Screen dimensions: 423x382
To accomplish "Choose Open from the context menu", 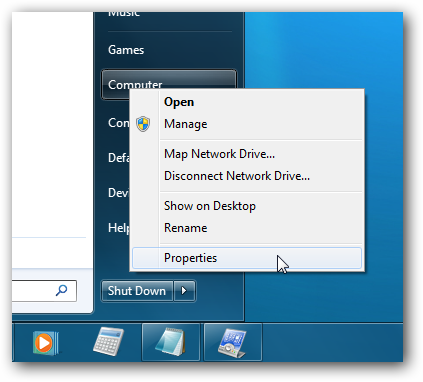I will (x=179, y=102).
